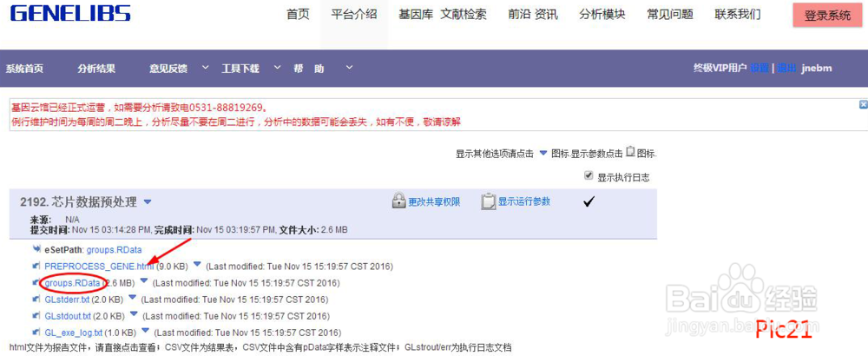
Task: Open 常见问题 in top navigation
Action: pos(670,15)
